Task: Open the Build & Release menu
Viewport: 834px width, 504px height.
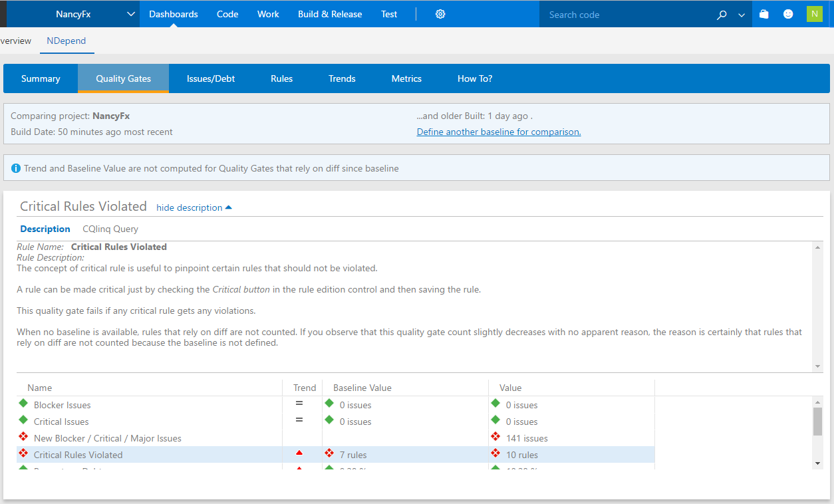Action: [330, 13]
